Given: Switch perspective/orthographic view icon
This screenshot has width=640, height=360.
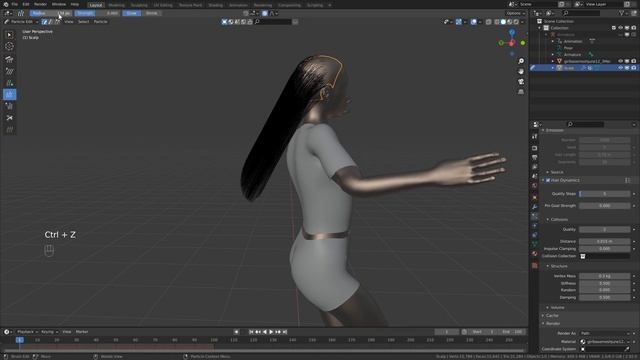Looking at the screenshot, I should point(521,92).
